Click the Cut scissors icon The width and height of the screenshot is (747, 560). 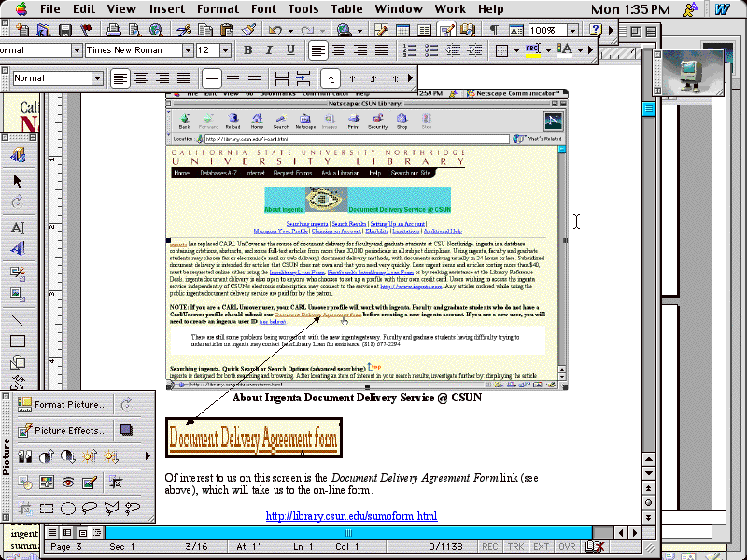(183, 31)
